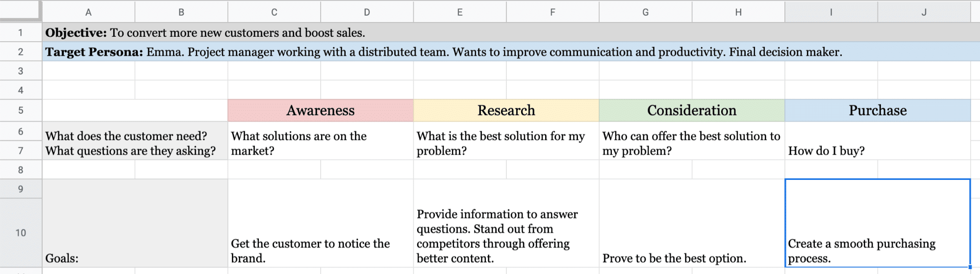Select column A header

pos(88,12)
